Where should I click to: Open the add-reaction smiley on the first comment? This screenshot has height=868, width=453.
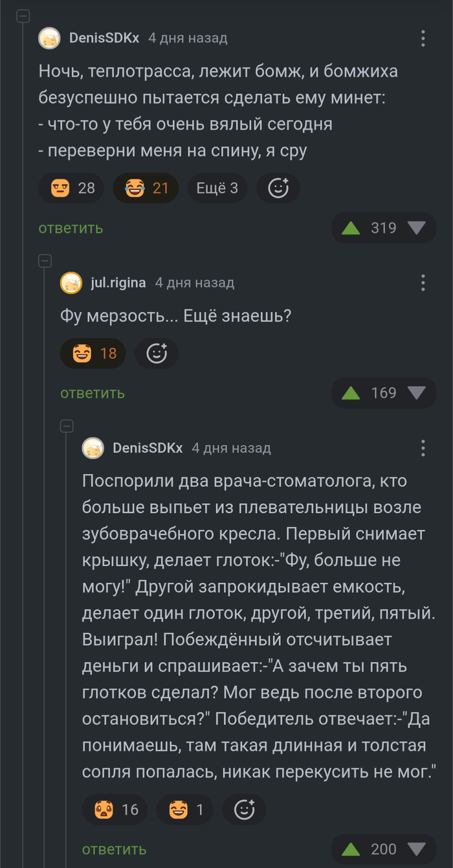point(278,188)
